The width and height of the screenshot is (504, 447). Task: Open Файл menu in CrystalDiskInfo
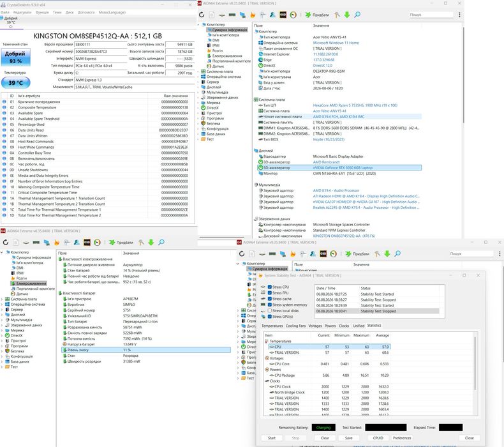[x=5, y=12]
